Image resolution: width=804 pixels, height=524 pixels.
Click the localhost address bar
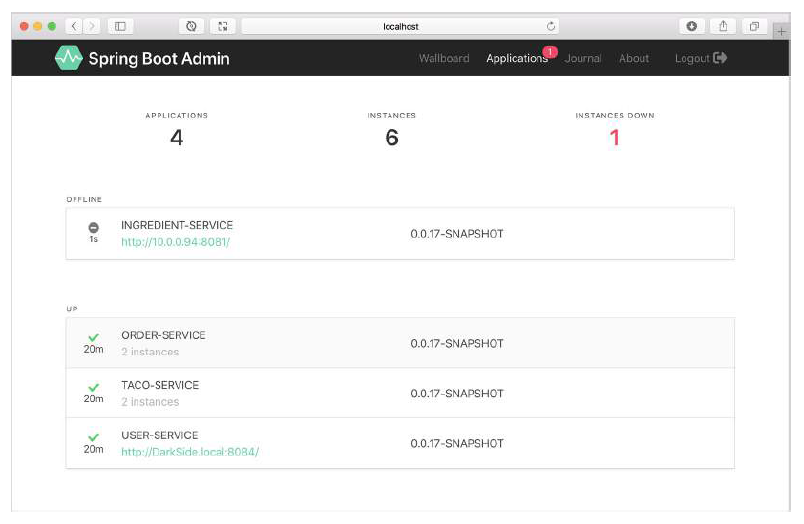pos(400,26)
